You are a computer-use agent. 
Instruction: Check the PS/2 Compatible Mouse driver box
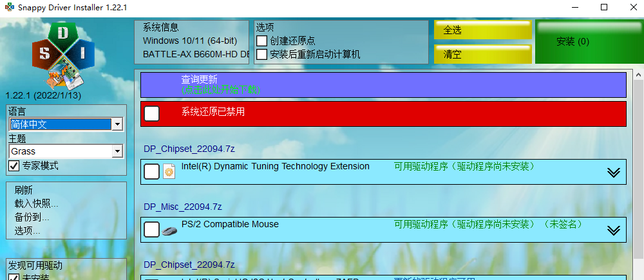click(x=152, y=230)
